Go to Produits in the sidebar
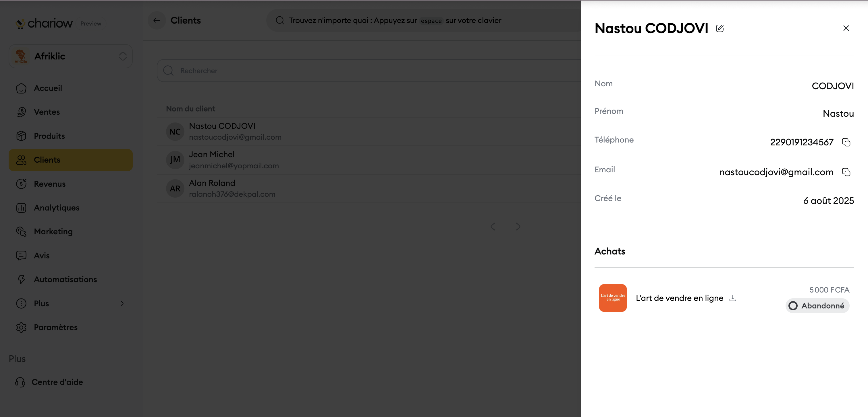 click(49, 136)
